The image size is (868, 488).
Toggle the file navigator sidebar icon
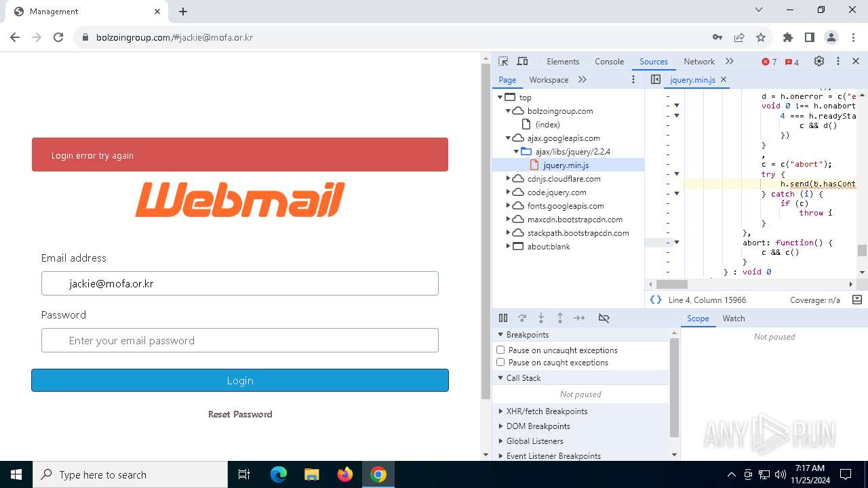(655, 79)
